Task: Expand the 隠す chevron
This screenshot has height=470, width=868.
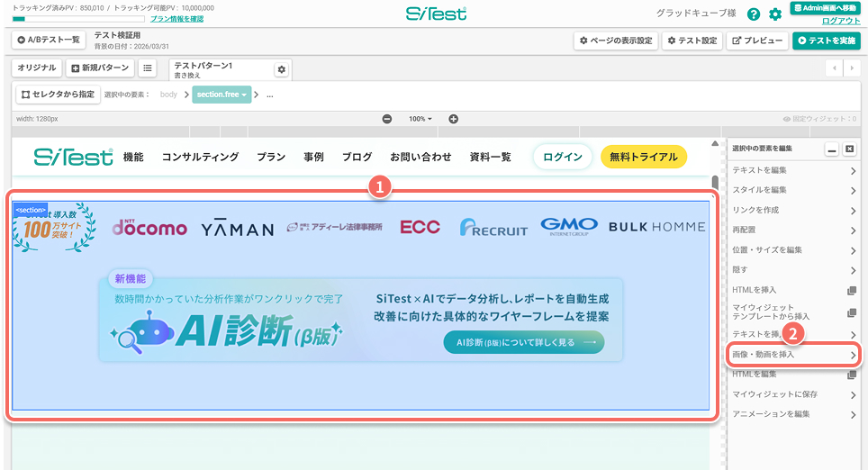Action: tap(853, 271)
